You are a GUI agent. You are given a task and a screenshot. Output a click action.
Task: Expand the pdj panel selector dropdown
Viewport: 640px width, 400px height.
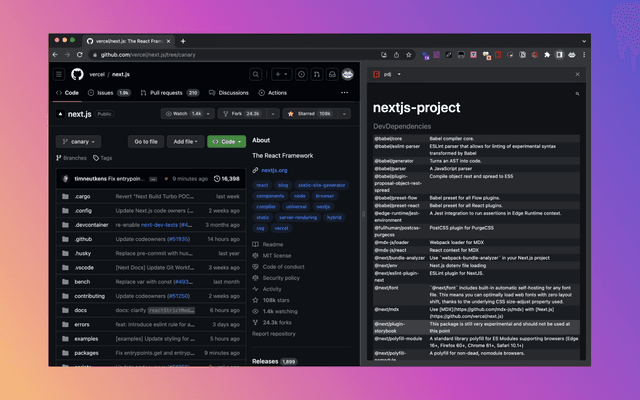[x=399, y=74]
